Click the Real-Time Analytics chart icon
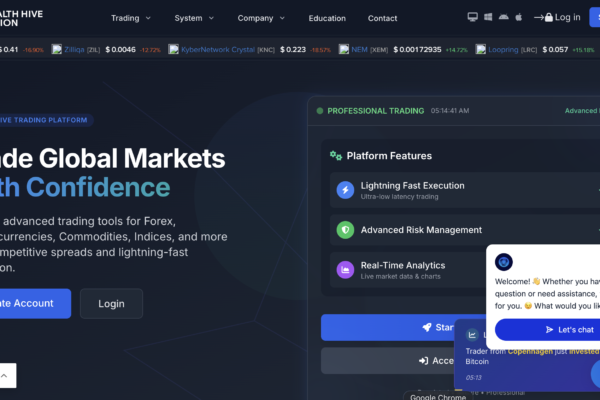 point(345,270)
